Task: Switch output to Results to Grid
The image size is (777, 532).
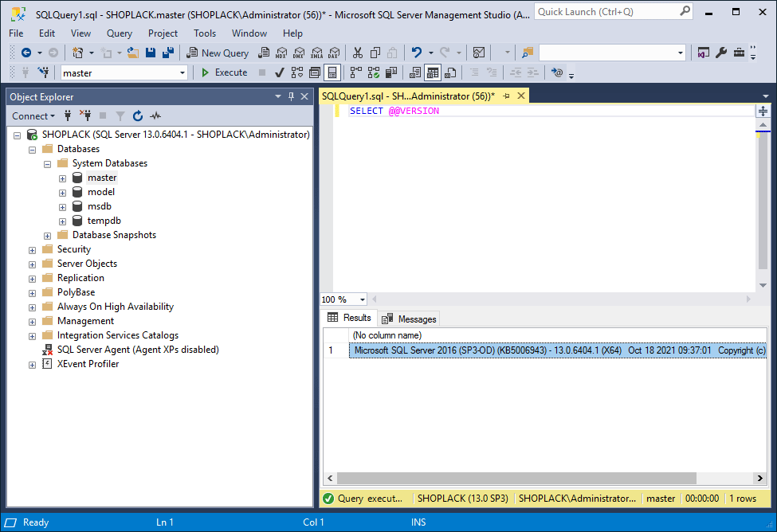Action: pos(433,72)
